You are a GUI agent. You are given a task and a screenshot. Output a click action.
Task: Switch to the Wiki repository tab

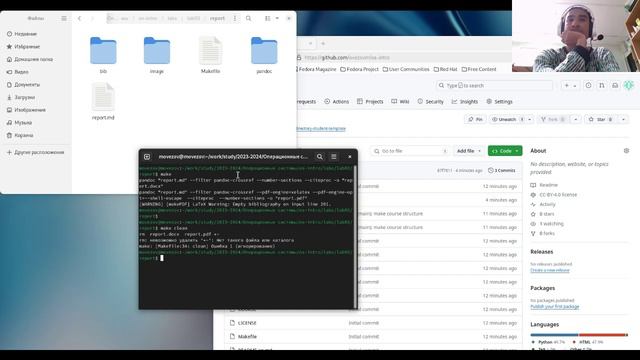click(400, 102)
